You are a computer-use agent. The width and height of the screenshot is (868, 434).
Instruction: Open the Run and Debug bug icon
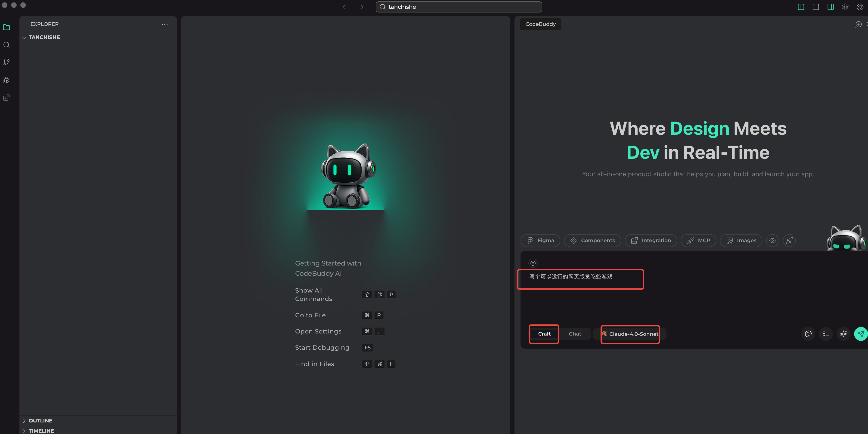(x=6, y=80)
